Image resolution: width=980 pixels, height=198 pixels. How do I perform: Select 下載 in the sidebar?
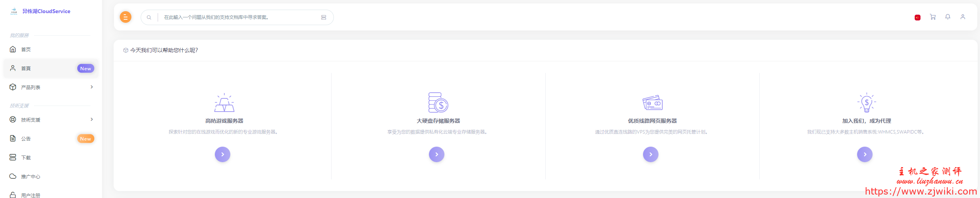(x=26, y=157)
